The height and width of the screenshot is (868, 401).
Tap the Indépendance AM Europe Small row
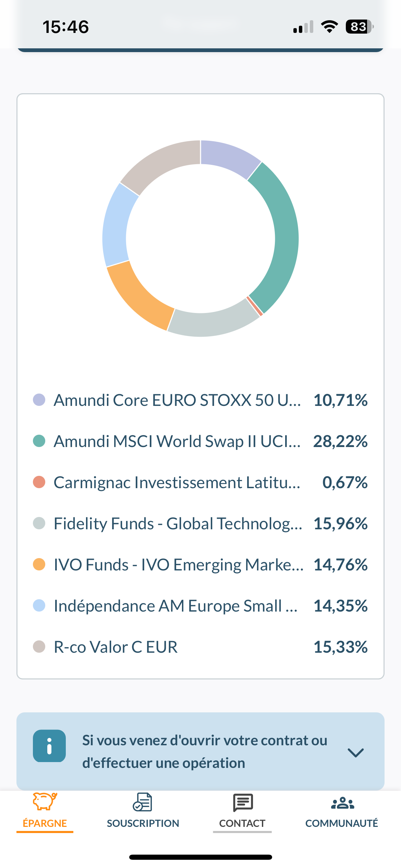(175, 606)
